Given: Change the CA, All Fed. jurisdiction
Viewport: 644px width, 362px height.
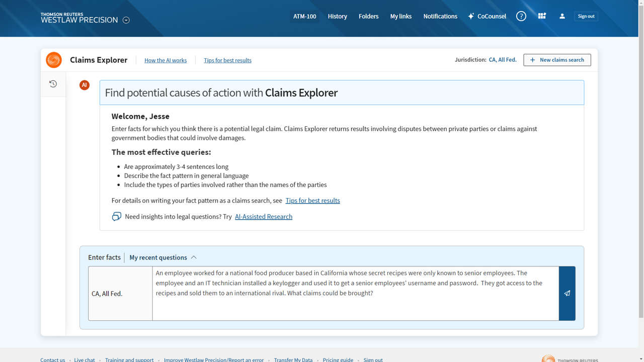Looking at the screenshot, I should [x=502, y=60].
